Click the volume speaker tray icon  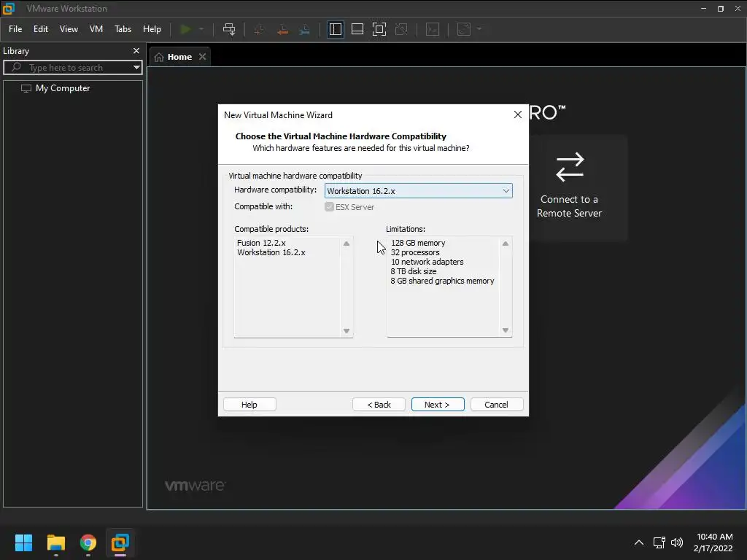(676, 542)
